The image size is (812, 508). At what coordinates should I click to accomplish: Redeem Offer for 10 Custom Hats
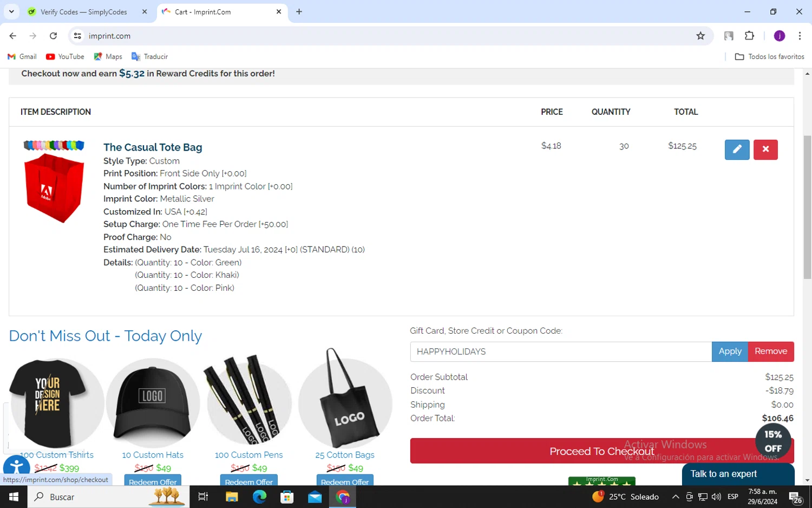tap(153, 480)
